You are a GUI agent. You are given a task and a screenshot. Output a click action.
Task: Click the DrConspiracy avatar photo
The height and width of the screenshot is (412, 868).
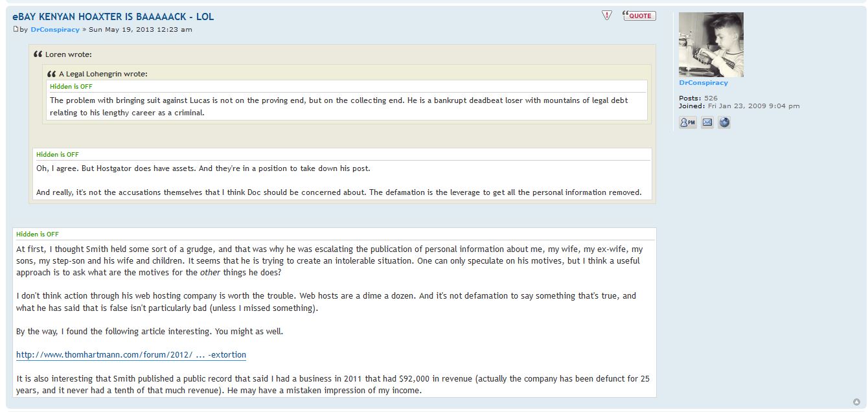point(711,45)
